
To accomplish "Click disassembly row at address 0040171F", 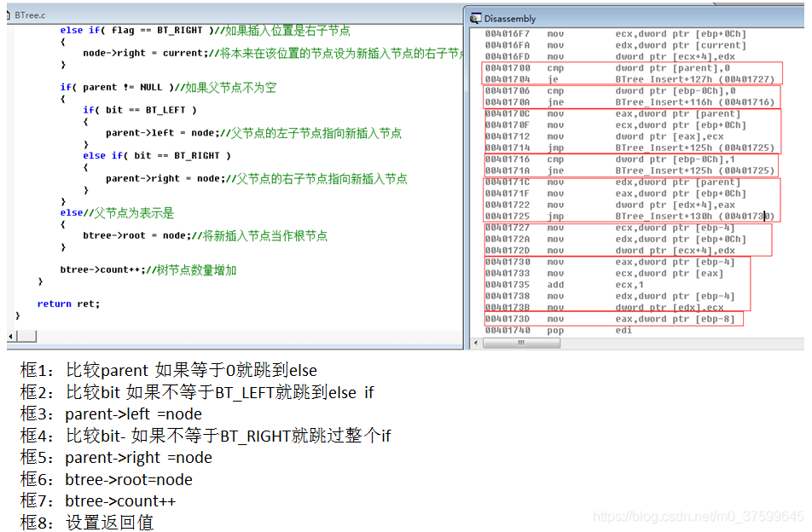I will (x=616, y=193).
